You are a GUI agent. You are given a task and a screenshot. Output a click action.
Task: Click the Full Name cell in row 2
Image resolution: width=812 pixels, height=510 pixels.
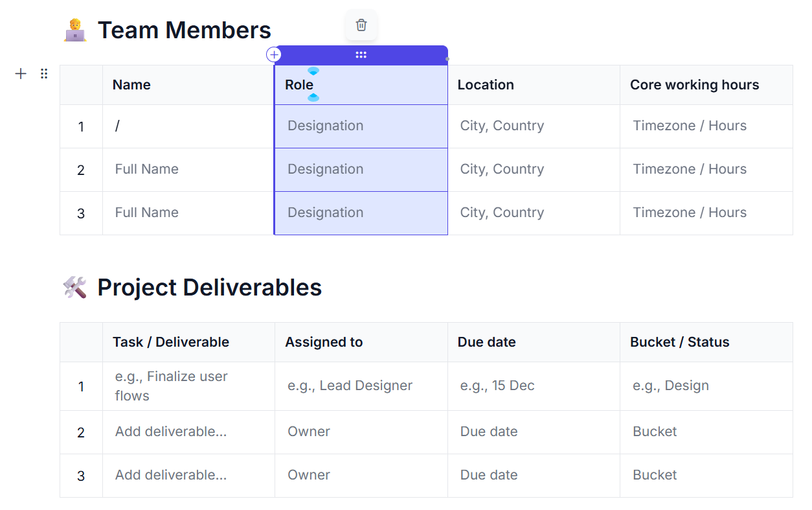point(146,169)
